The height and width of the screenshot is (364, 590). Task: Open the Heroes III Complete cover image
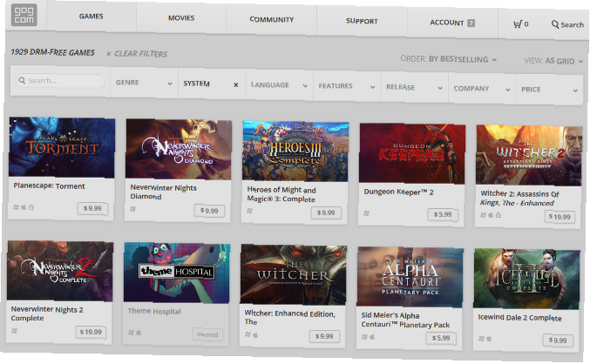click(296, 151)
